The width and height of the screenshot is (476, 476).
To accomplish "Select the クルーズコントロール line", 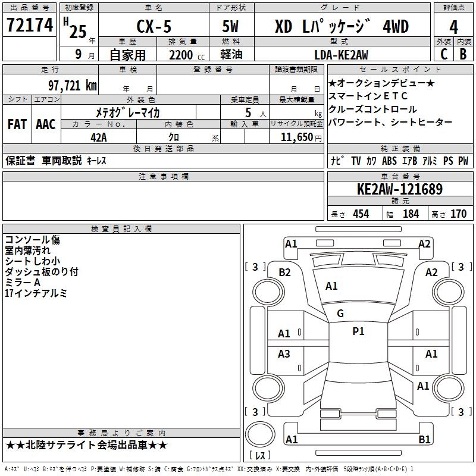I will 373,109.
